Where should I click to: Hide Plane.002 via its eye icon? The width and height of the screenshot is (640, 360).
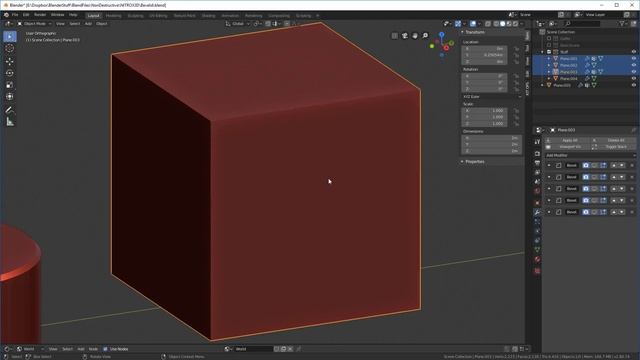point(633,65)
